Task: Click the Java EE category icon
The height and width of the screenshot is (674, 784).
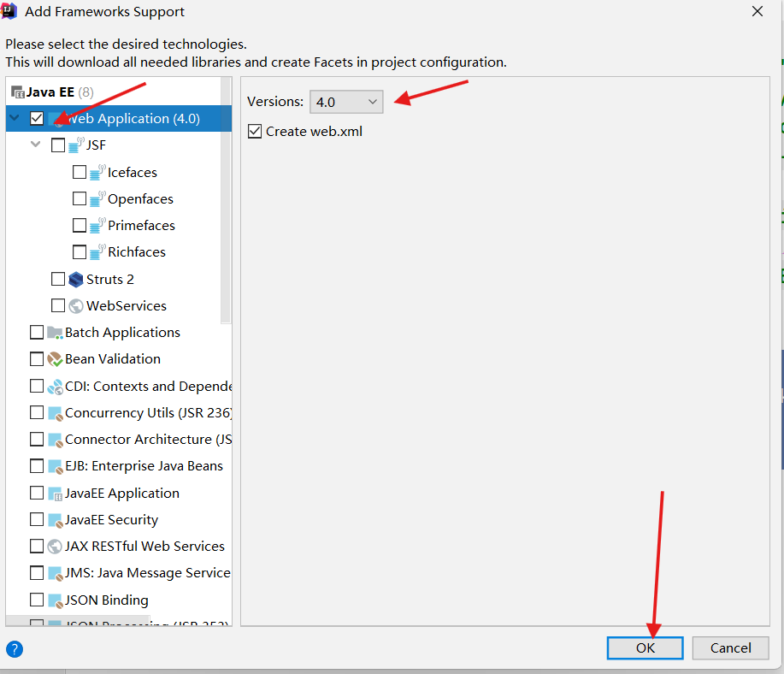Action: (17, 92)
